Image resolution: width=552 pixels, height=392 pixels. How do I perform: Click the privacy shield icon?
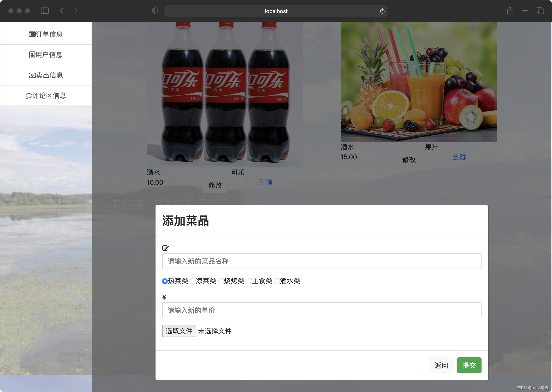pyautogui.click(x=155, y=11)
